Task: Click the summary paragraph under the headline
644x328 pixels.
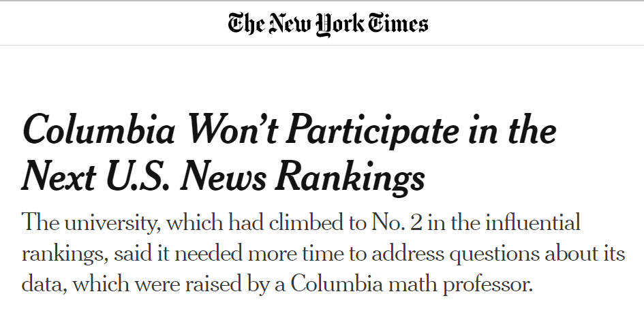Action: tap(323, 253)
